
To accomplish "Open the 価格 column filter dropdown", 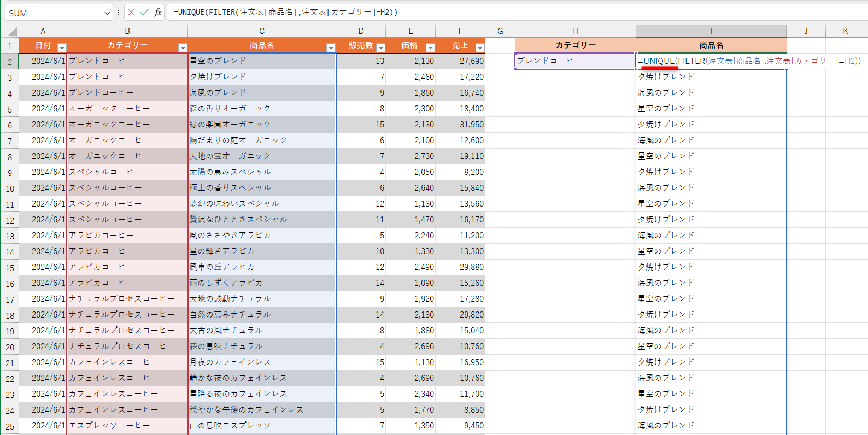I will tap(430, 48).
